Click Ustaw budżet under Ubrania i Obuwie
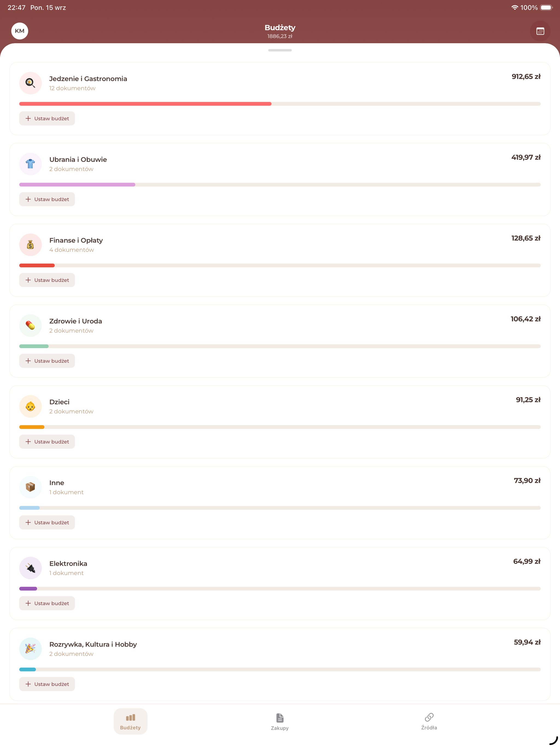 [x=47, y=199]
